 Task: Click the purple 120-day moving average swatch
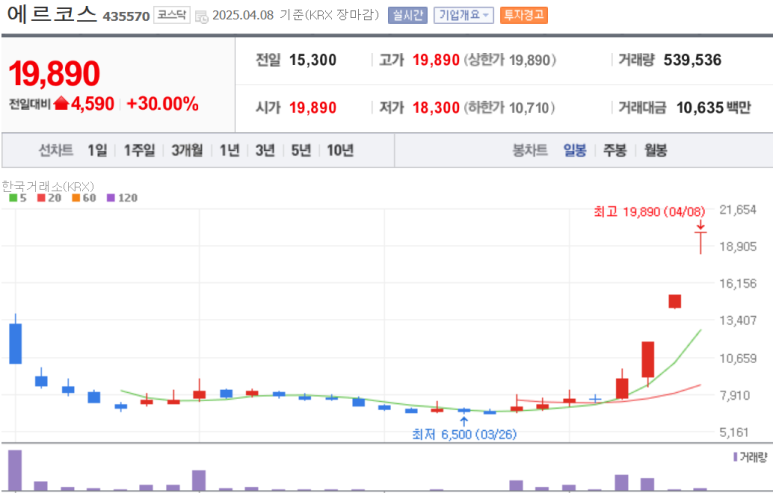pyautogui.click(x=111, y=198)
